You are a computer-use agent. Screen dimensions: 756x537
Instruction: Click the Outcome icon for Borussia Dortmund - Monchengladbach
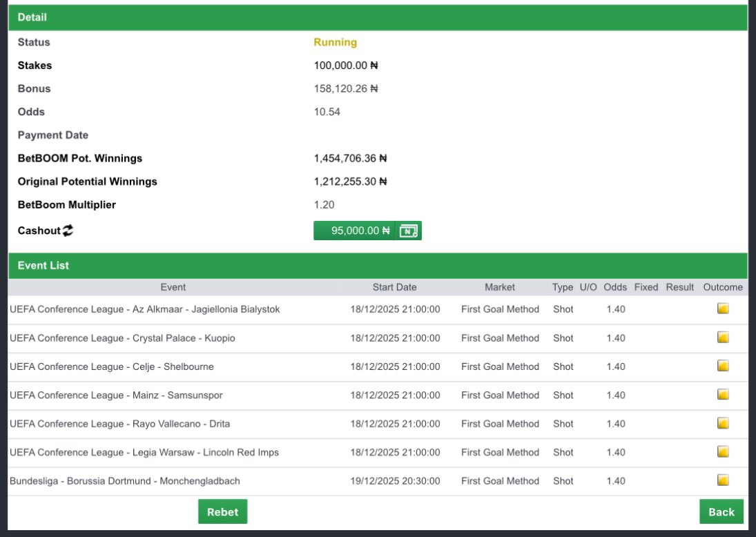722,480
